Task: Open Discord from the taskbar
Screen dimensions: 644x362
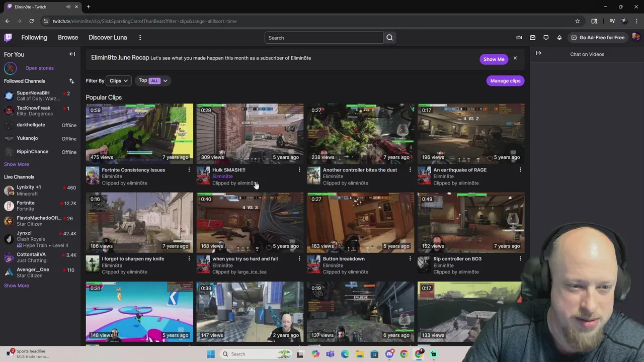Action: coord(389,354)
